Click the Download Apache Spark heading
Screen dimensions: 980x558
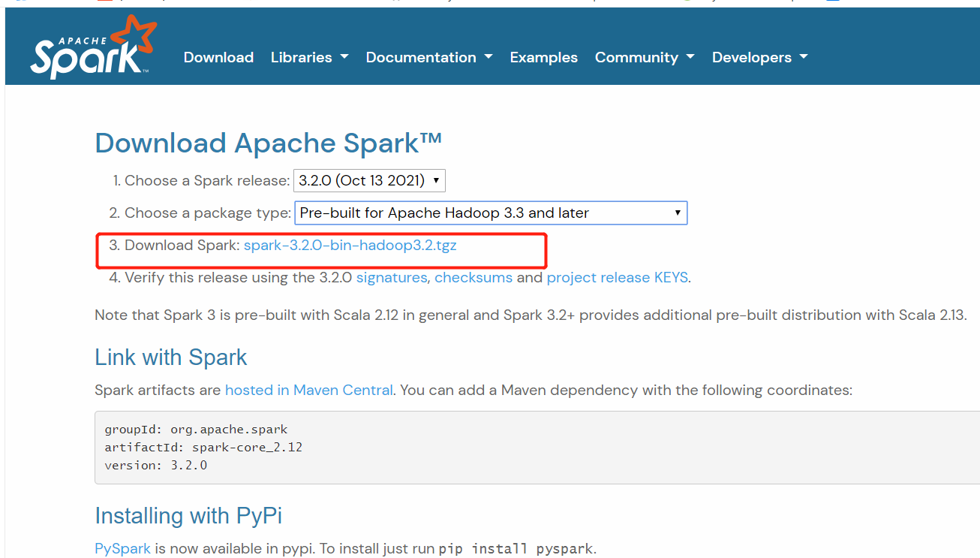[268, 143]
